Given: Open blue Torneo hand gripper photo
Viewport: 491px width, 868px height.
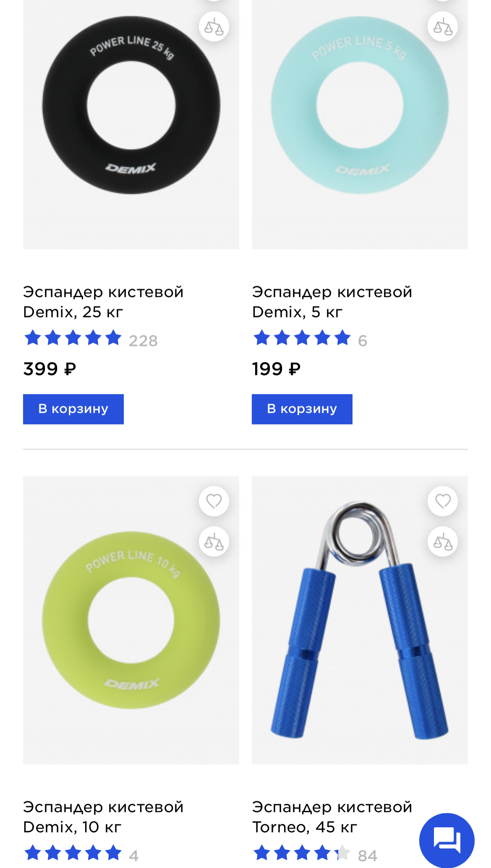Looking at the screenshot, I should point(360,620).
